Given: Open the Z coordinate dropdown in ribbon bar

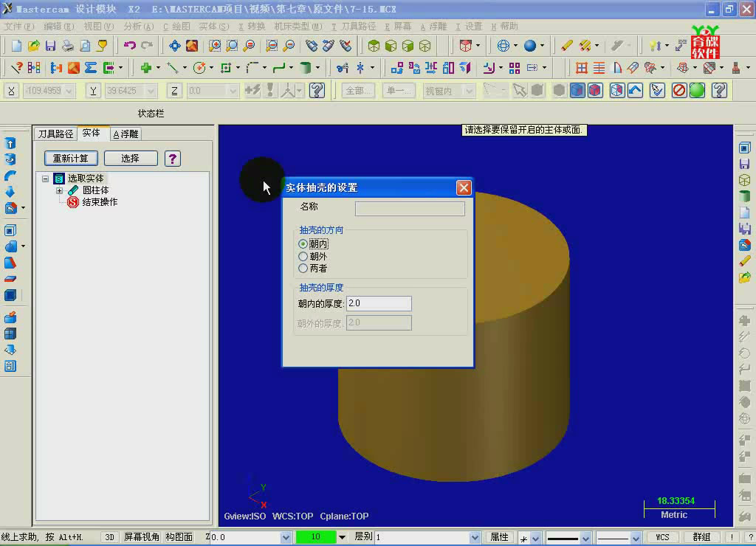Looking at the screenshot, I should pyautogui.click(x=233, y=91).
